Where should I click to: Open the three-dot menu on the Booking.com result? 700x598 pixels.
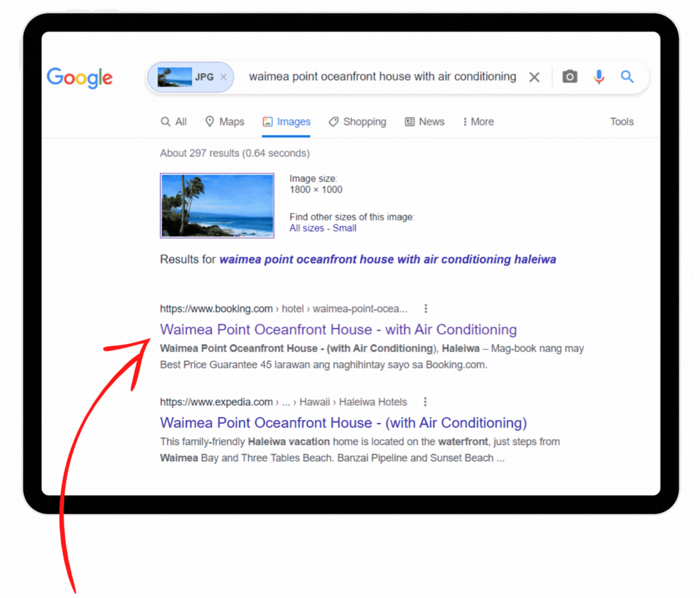pyautogui.click(x=426, y=308)
